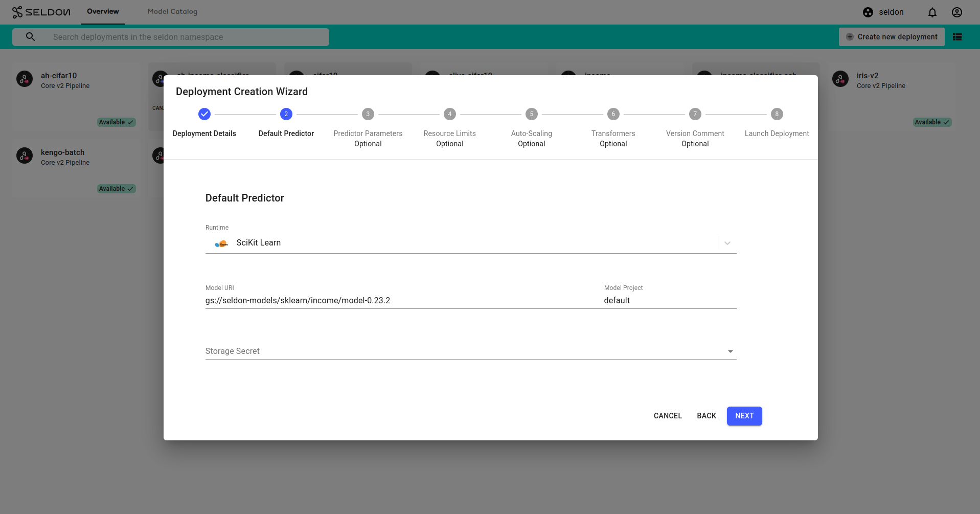
Task: Switch to the Overview tab
Action: coord(103,11)
